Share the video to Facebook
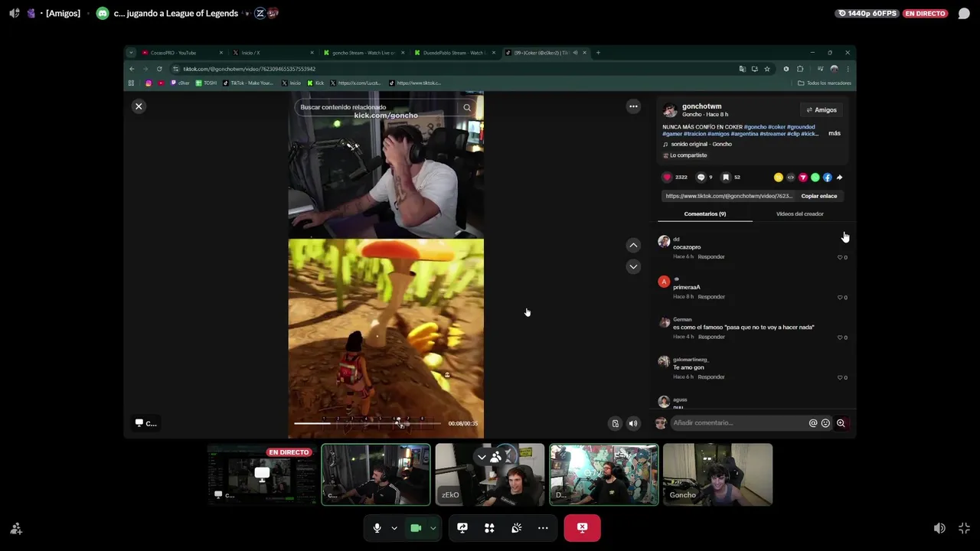Image resolution: width=980 pixels, height=551 pixels. coord(828,178)
